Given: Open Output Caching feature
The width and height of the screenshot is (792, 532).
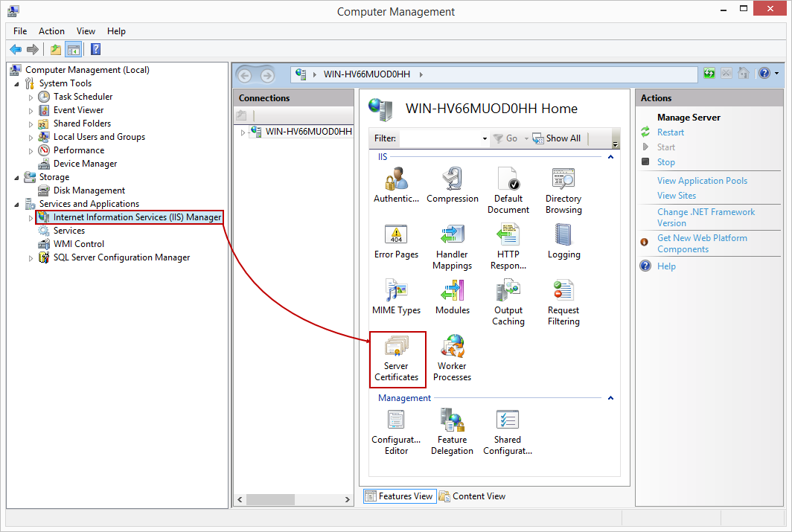Looking at the screenshot, I should point(508,302).
